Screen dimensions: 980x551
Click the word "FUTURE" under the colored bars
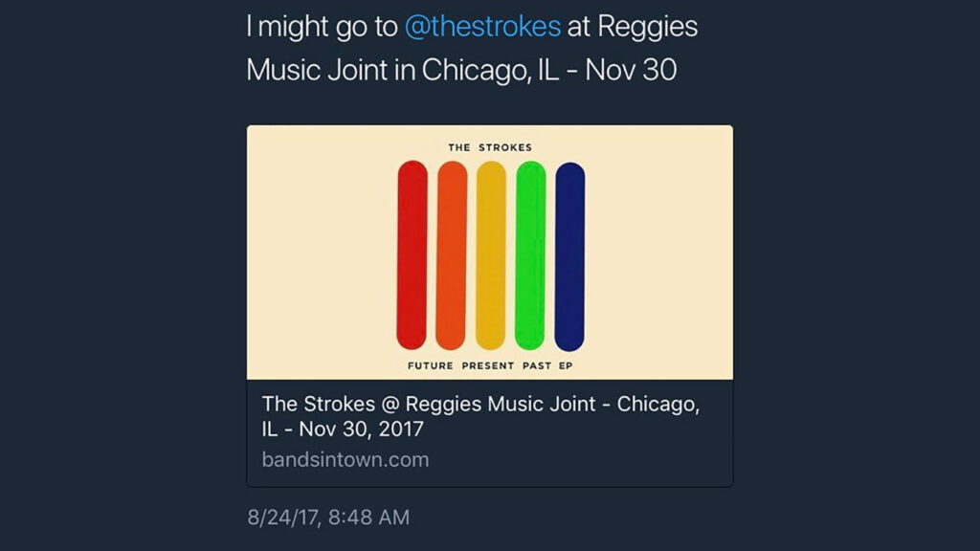[x=432, y=365]
